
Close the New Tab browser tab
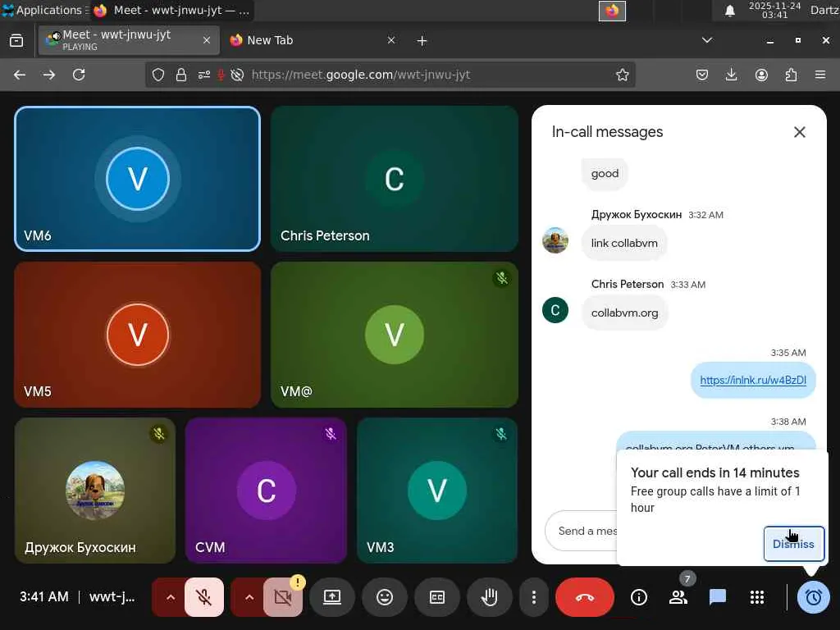coord(391,40)
